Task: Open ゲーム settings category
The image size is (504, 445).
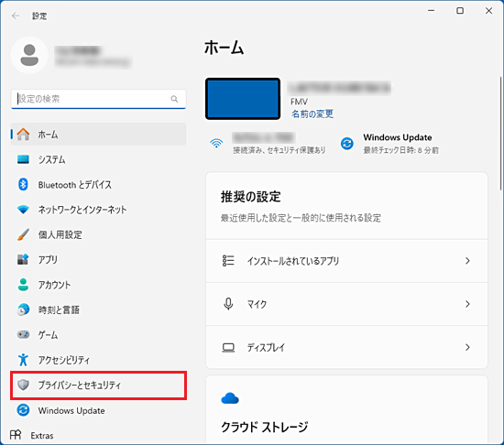Action: pyautogui.click(x=98, y=334)
